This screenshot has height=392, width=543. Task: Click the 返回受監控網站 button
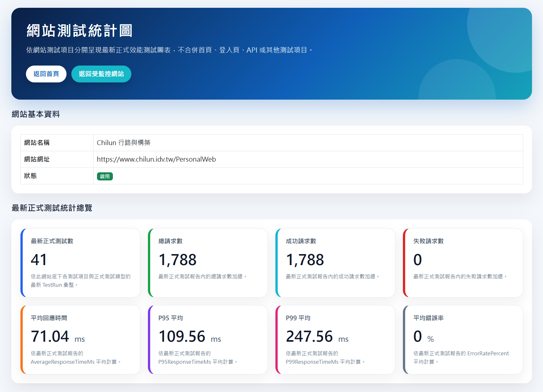pyautogui.click(x=101, y=74)
